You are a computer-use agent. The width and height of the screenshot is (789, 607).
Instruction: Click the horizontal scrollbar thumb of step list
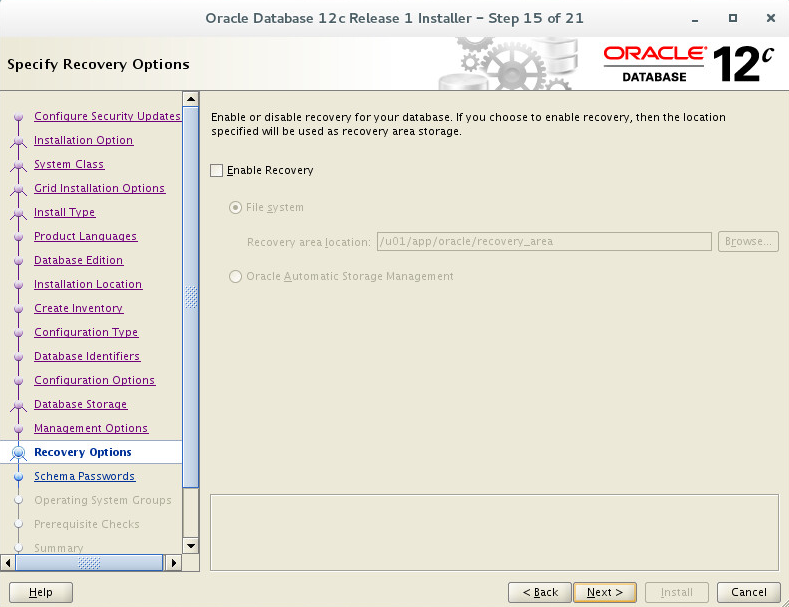[x=89, y=563]
